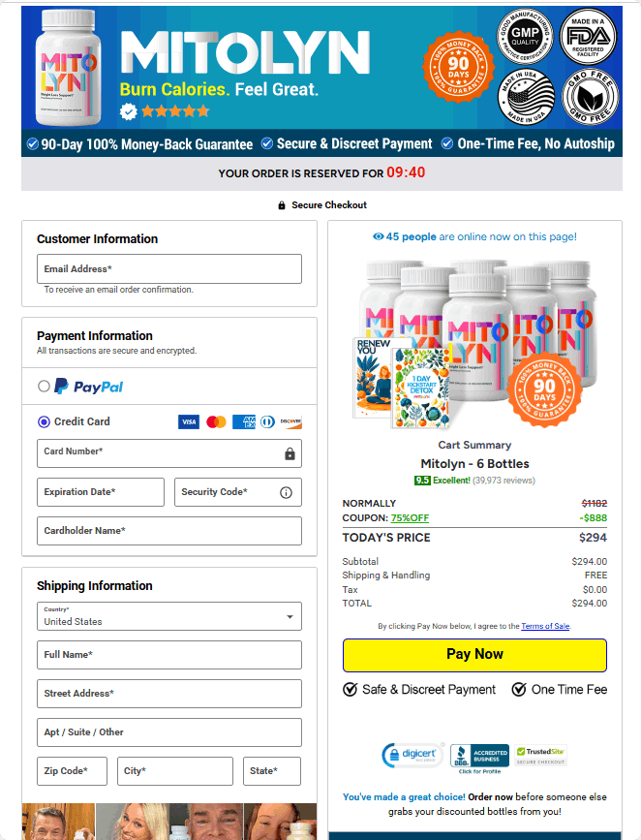Select the Credit Card radio button
This screenshot has width=641, height=840.
pyautogui.click(x=44, y=422)
